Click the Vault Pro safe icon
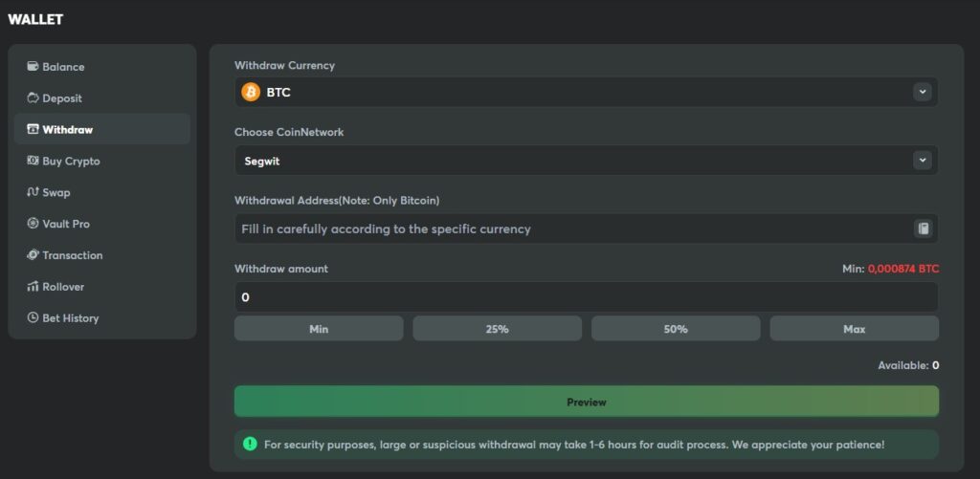 click(33, 223)
